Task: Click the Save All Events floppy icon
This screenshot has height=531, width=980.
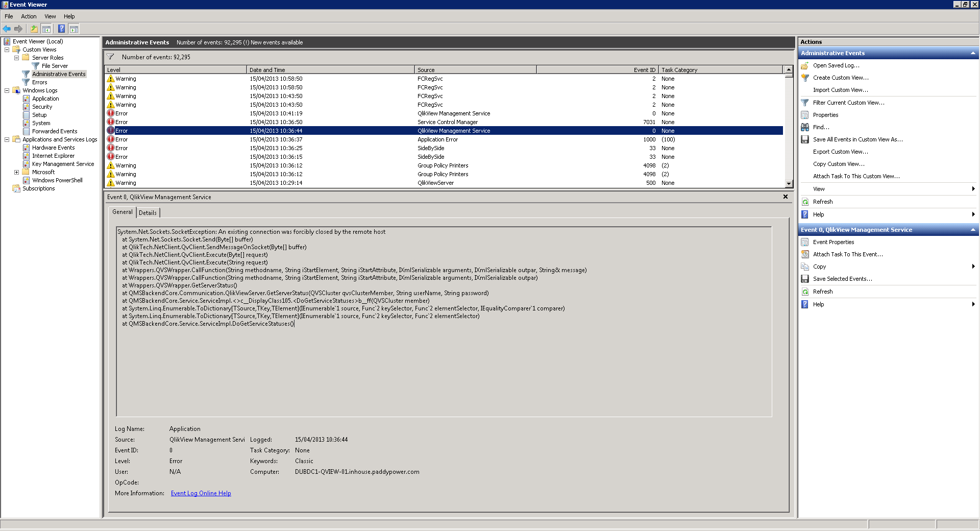Action: coord(805,139)
